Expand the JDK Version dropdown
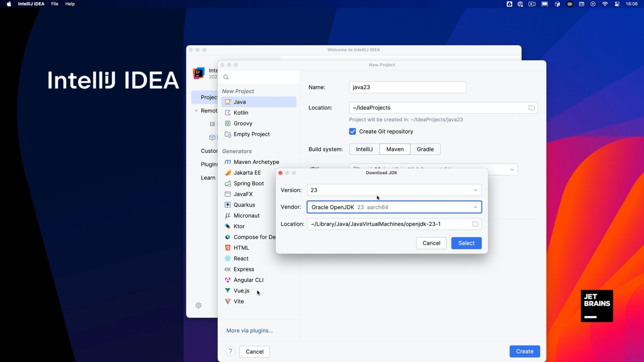 (x=476, y=190)
